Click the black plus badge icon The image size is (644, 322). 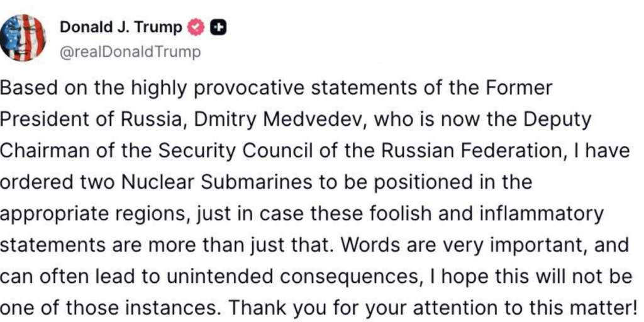click(x=219, y=28)
